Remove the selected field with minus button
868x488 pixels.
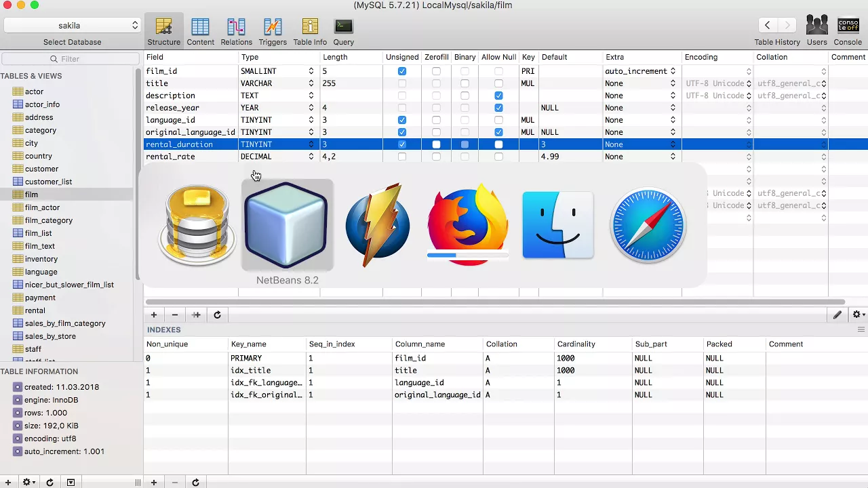(175, 314)
